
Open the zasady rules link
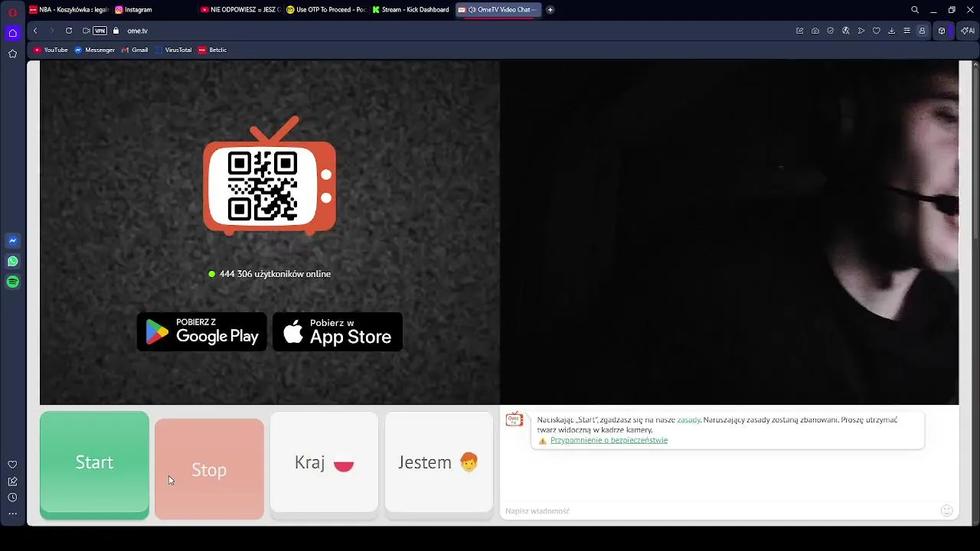(688, 420)
